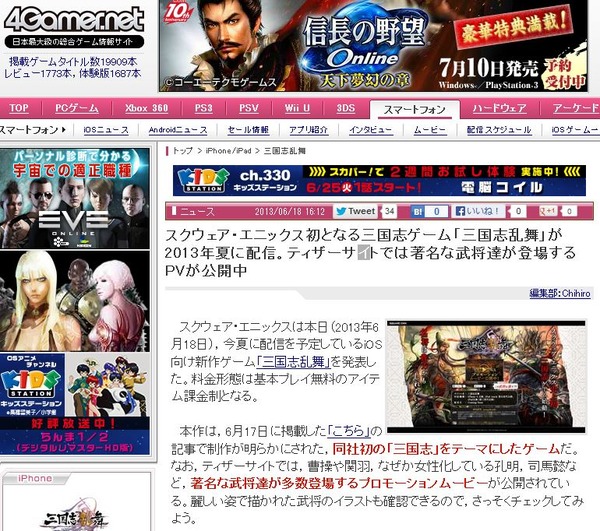Click the Tweet button with bird icon

(355, 211)
